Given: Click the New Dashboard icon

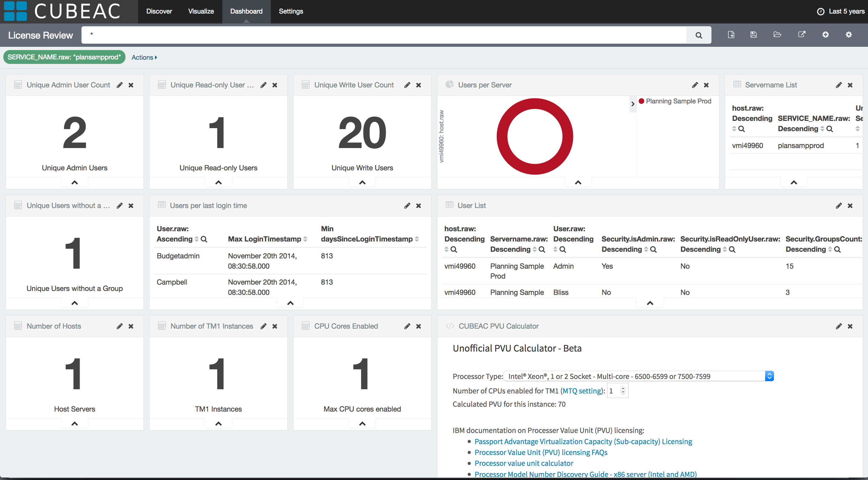Looking at the screenshot, I should 731,35.
